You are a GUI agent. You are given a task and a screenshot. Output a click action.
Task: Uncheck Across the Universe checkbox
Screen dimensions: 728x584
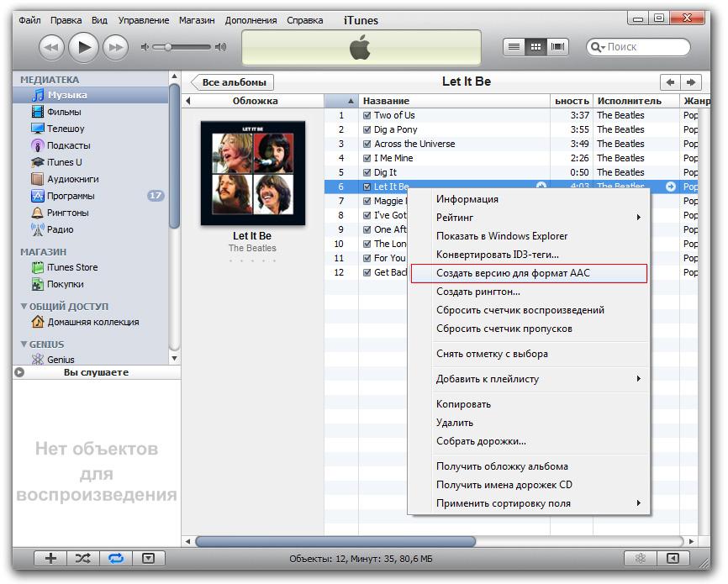coord(367,145)
